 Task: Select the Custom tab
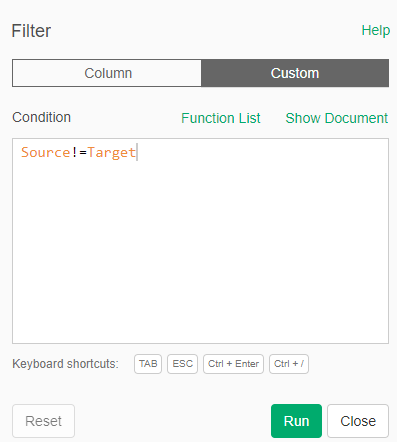[295, 73]
